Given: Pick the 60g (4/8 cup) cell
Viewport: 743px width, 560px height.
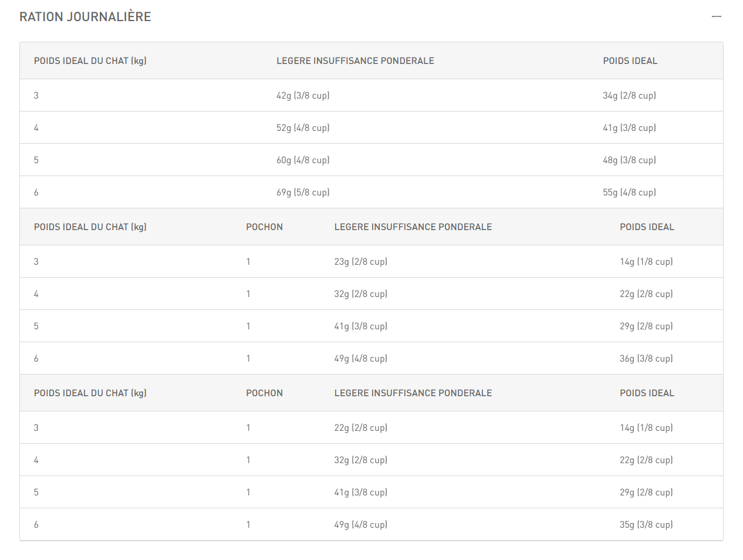Looking at the screenshot, I should click(x=303, y=160).
